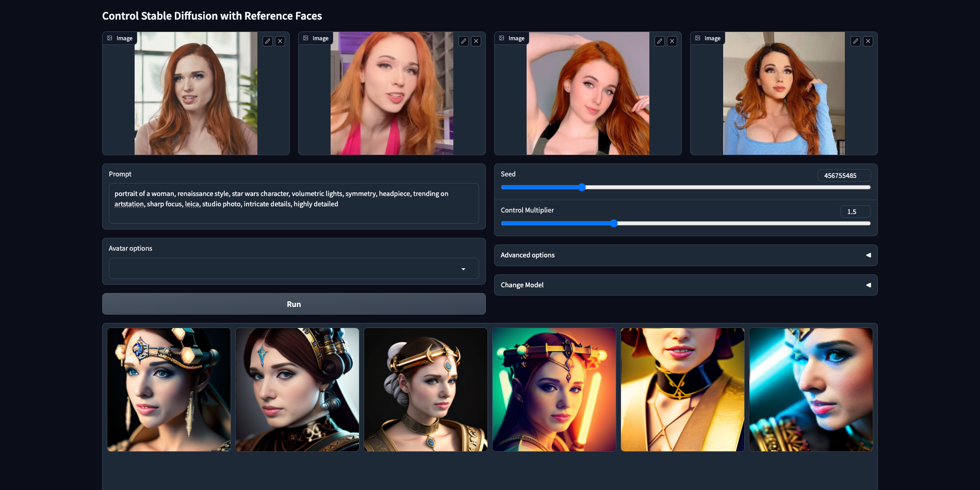Click the Image label icon on second upload box
This screenshot has width=980, height=490.
[x=306, y=38]
